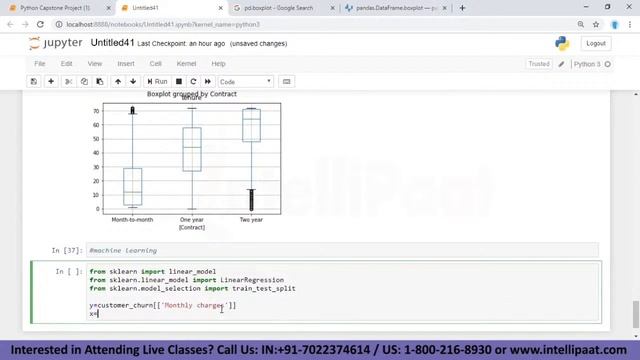640x360 pixels.
Task: Move the selected cell up
Action: point(118,82)
